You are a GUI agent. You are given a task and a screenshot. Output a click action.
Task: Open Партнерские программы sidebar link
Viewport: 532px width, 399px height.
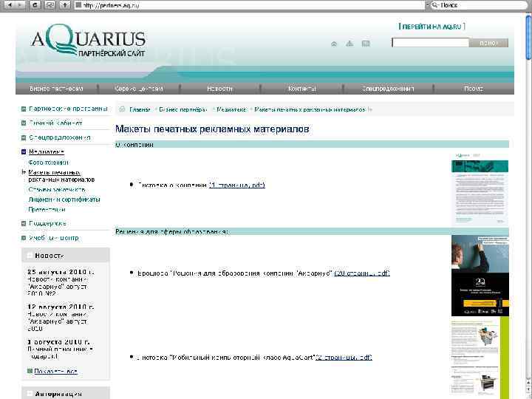68,109
